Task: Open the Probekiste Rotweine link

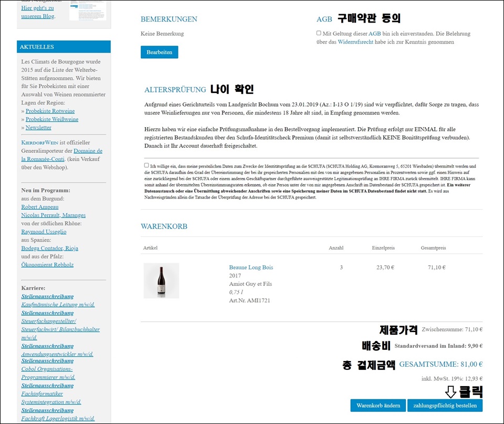Action: click(x=50, y=111)
